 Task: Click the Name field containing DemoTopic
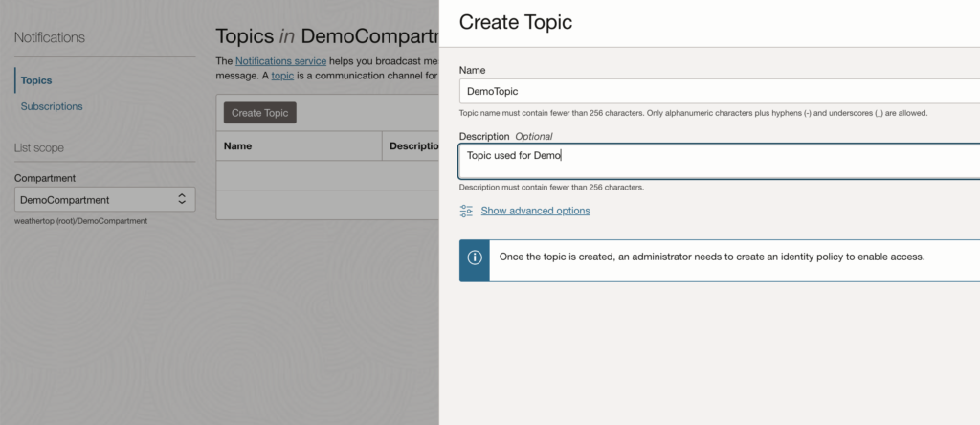(x=718, y=91)
